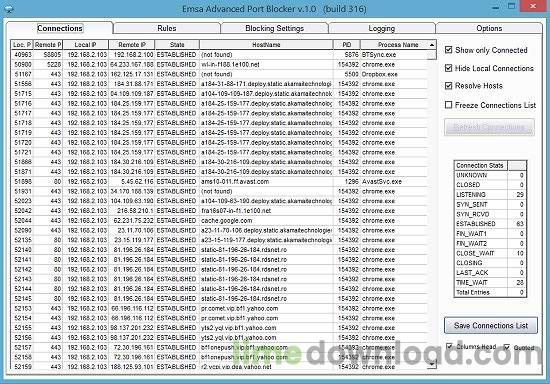Viewport: 550px width, 384px height.
Task: Click hostname fra16s07-in-f1.1e100.net
Action: coord(236,211)
